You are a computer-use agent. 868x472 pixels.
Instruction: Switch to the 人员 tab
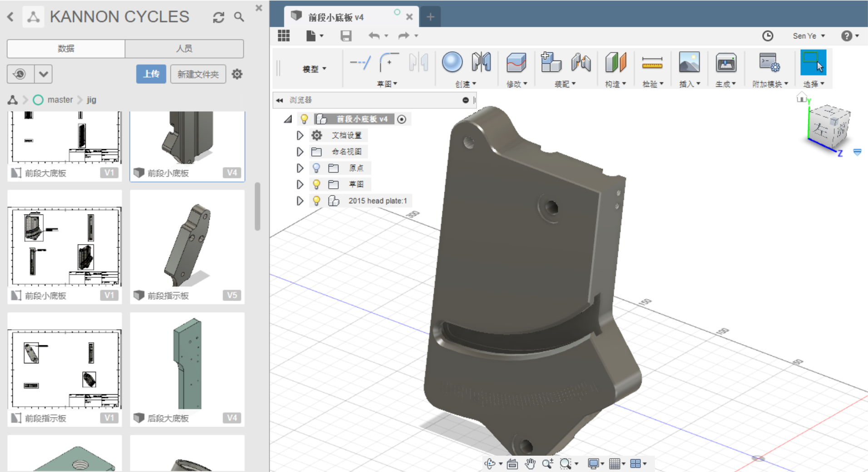point(184,49)
